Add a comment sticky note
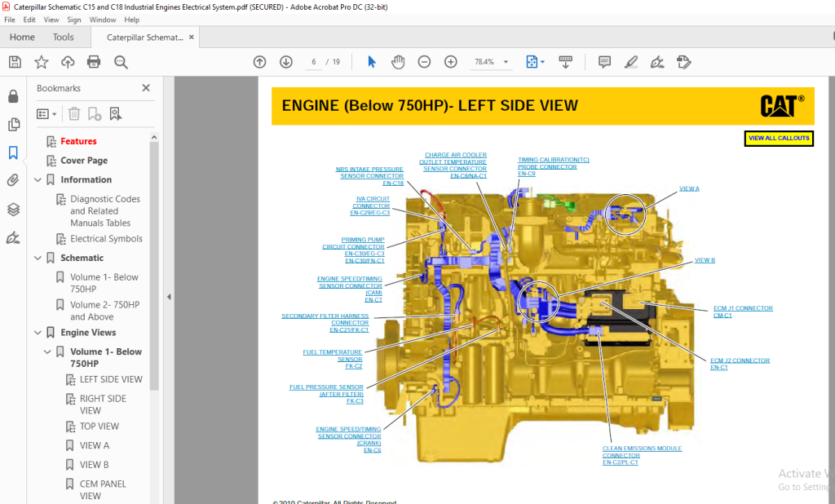This screenshot has width=835, height=504. coord(604,62)
